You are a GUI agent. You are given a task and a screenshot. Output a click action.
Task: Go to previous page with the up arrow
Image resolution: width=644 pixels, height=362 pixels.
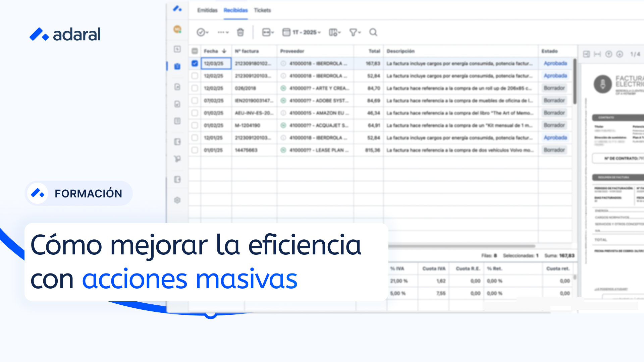click(609, 54)
